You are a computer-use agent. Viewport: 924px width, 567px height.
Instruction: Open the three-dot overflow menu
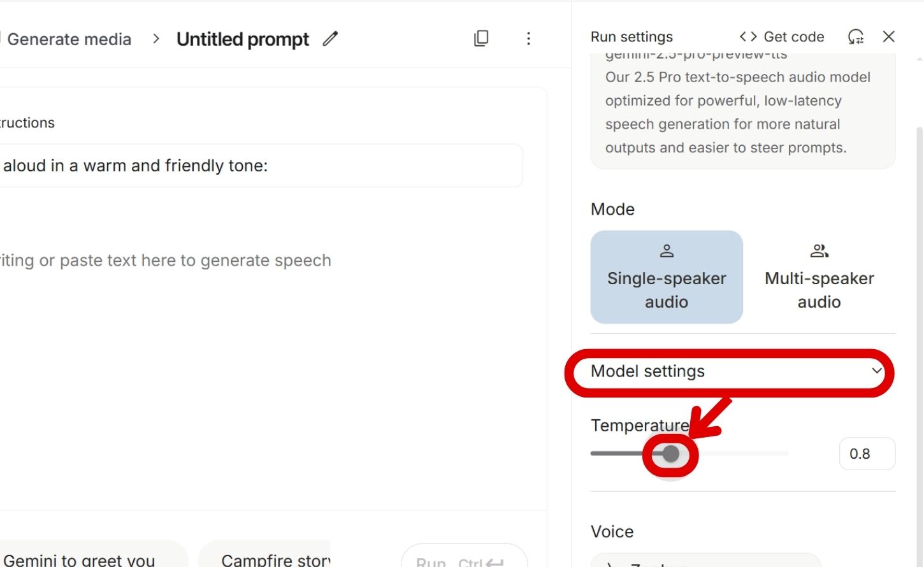tap(528, 38)
